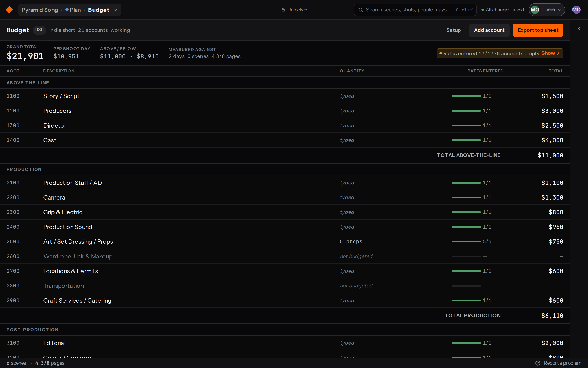Click the Props 5/5 rates progress bar

466,242
